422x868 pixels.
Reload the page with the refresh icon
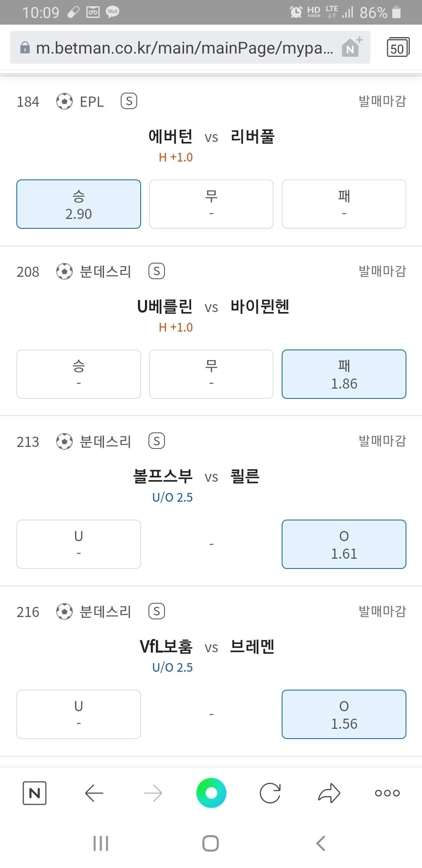coord(270,793)
